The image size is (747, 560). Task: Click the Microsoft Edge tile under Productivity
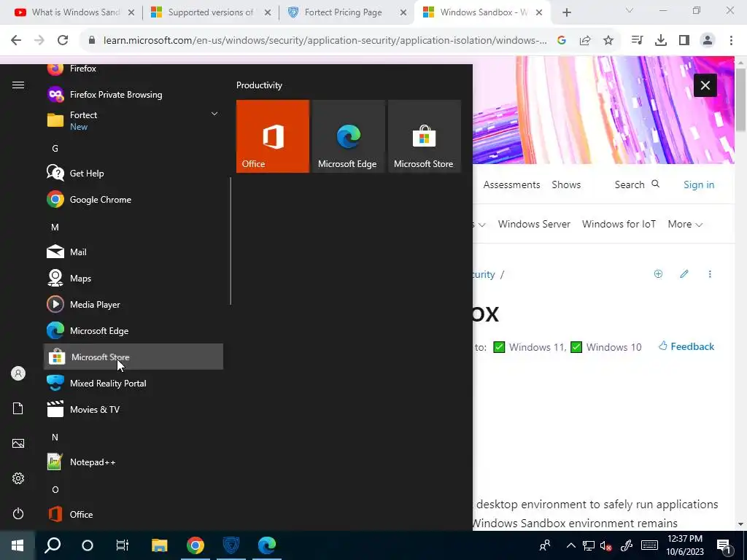348,136
